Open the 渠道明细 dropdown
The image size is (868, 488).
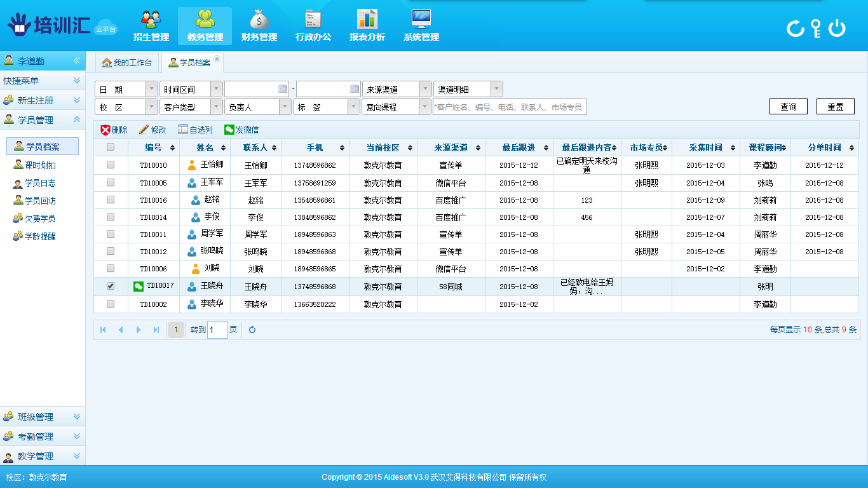468,89
